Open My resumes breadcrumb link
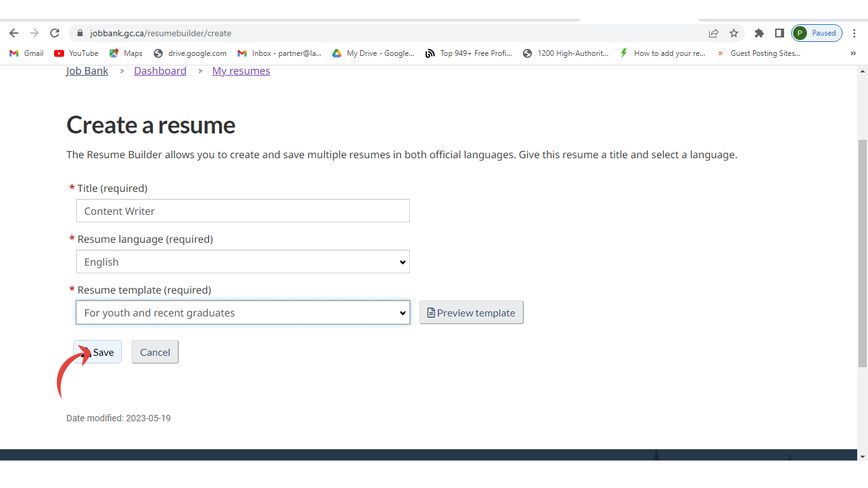 pos(241,71)
